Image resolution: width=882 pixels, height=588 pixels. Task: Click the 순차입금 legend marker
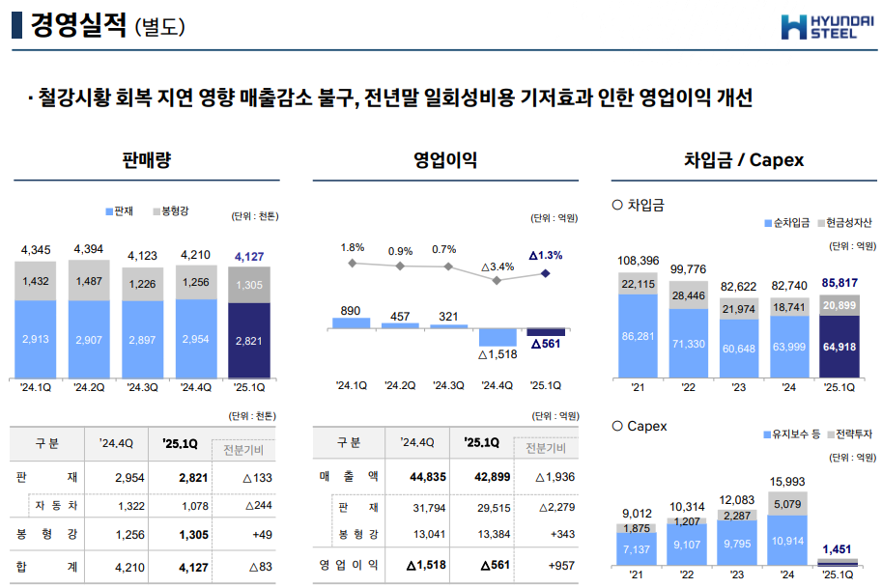(767, 223)
